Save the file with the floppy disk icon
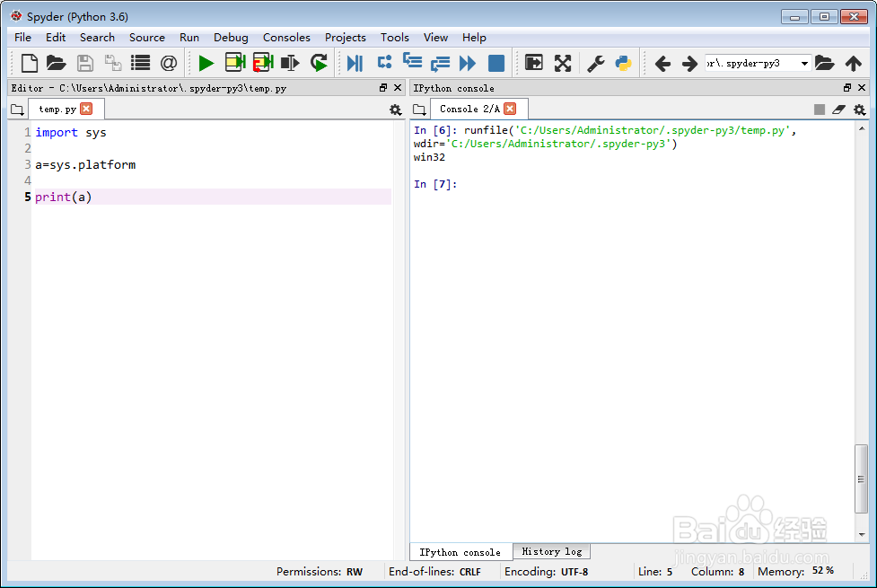 (85, 63)
